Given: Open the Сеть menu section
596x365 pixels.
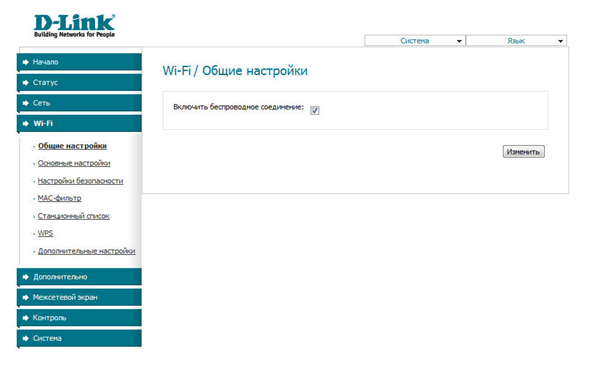Looking at the screenshot, I should click(x=79, y=103).
